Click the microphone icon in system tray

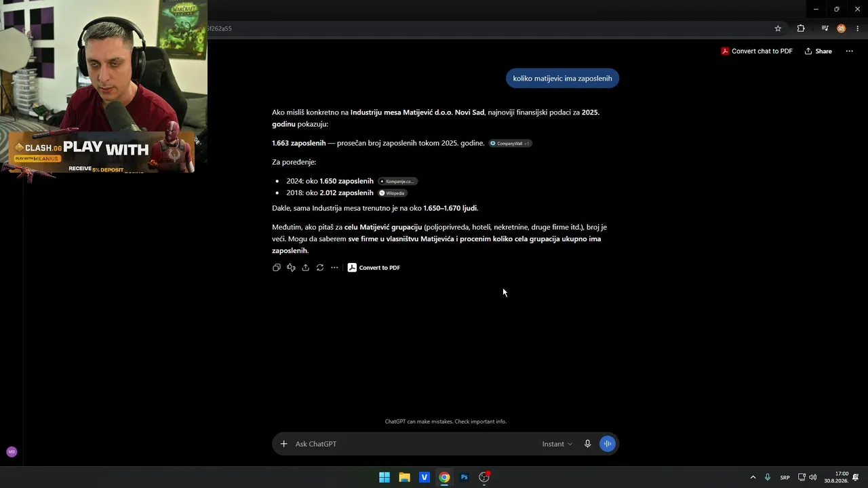coord(768,477)
